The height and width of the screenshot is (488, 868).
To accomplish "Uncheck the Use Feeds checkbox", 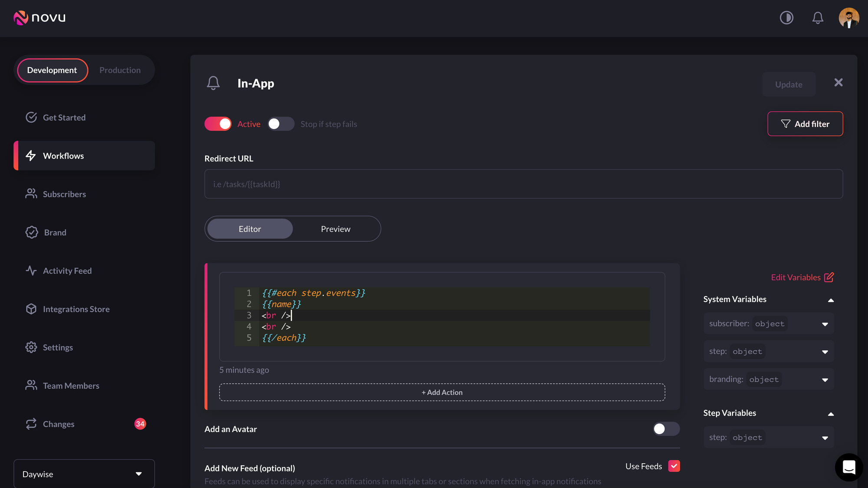I will pos(674,466).
